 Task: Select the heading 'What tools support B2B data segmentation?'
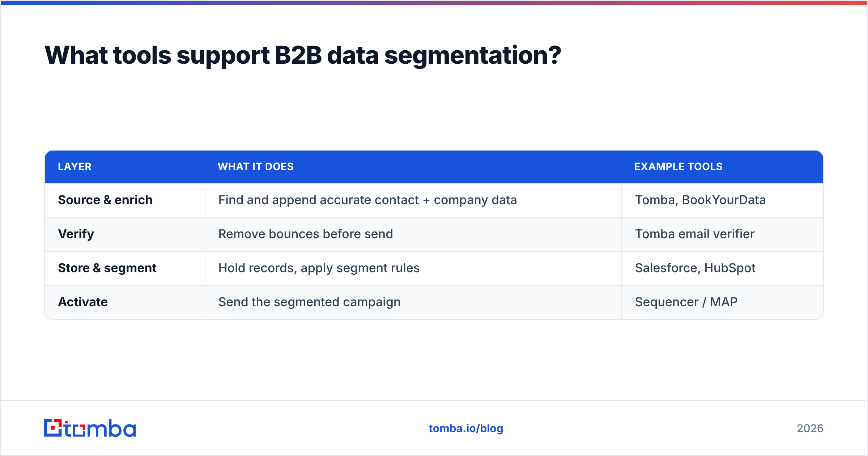[303, 55]
